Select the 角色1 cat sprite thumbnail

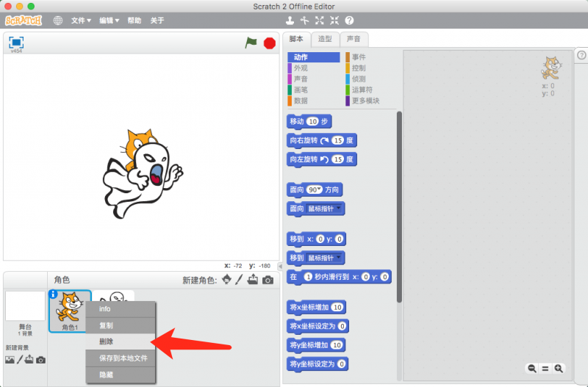[70, 311]
